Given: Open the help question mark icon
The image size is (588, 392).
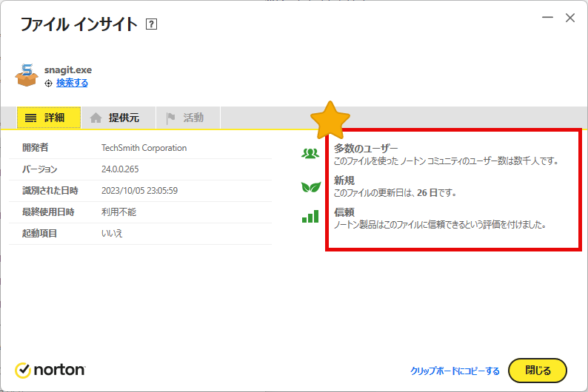Looking at the screenshot, I should tap(151, 24).
